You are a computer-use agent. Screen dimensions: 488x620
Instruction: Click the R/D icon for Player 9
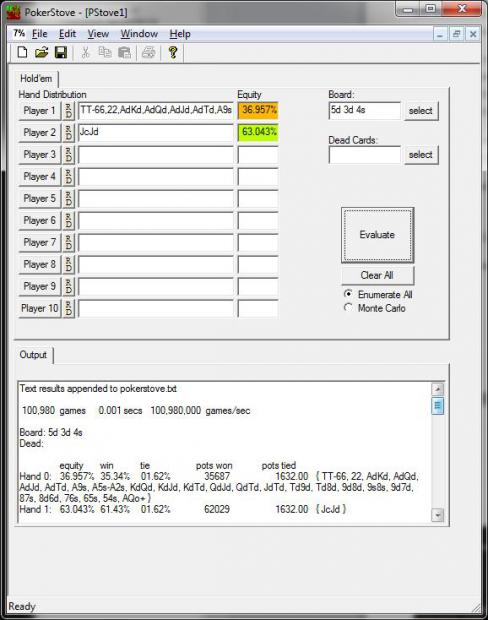[x=68, y=286]
